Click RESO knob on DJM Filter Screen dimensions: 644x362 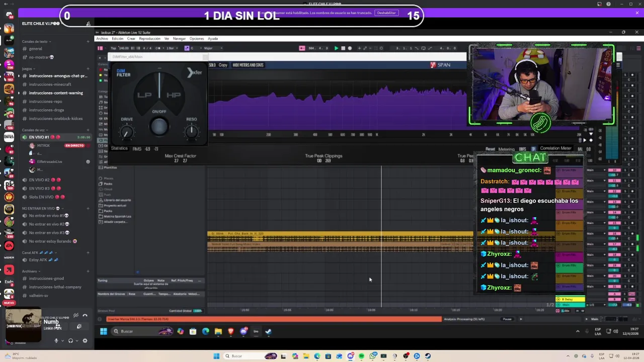click(191, 132)
